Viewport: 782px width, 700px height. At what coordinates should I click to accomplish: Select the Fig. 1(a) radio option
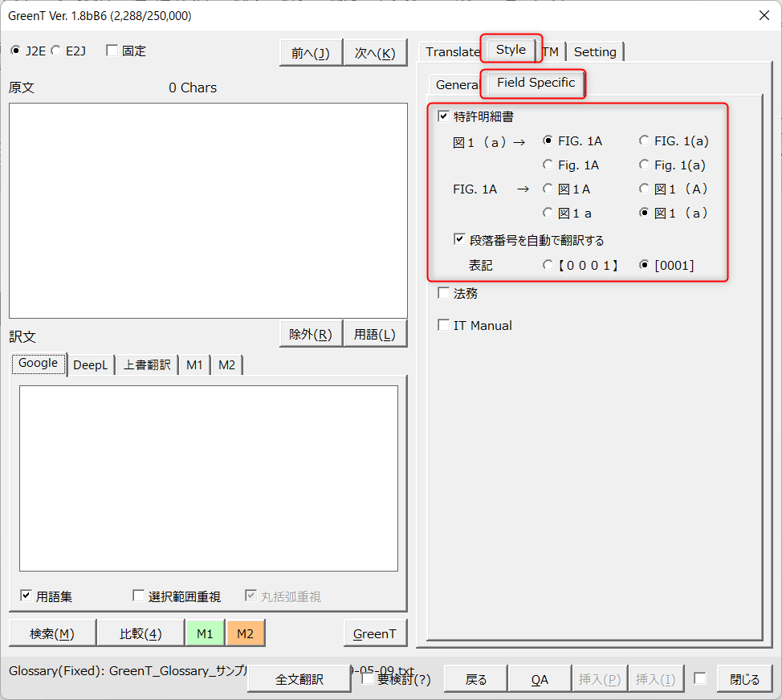pyautogui.click(x=644, y=165)
